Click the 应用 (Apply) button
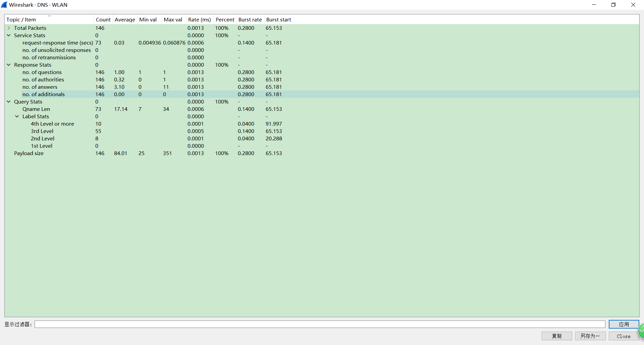 tap(624, 324)
